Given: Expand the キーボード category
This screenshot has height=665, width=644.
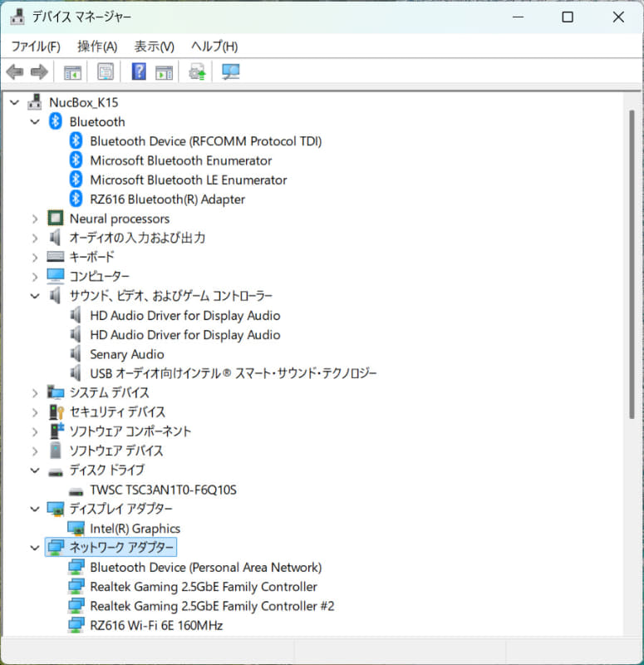Looking at the screenshot, I should (x=35, y=257).
